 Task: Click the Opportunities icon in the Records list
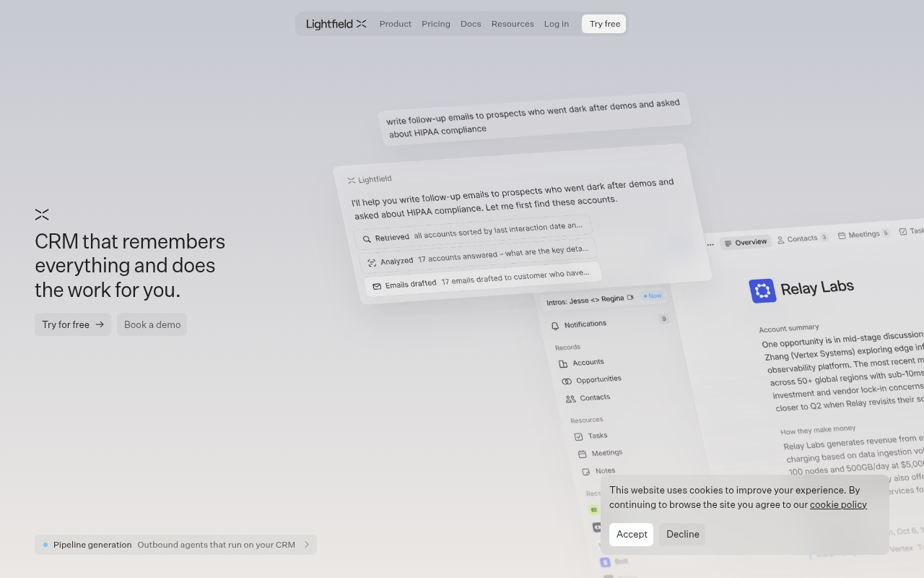coord(567,381)
